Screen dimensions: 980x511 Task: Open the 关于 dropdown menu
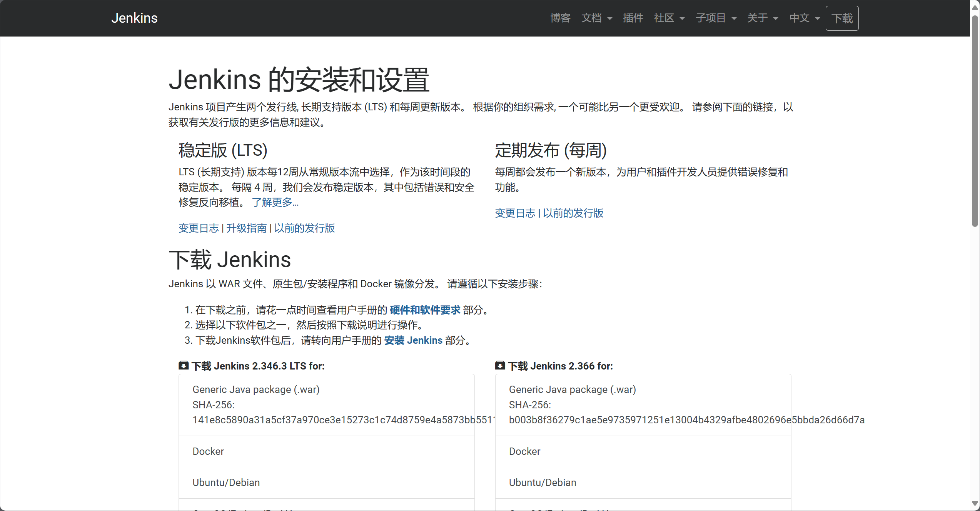coord(762,18)
